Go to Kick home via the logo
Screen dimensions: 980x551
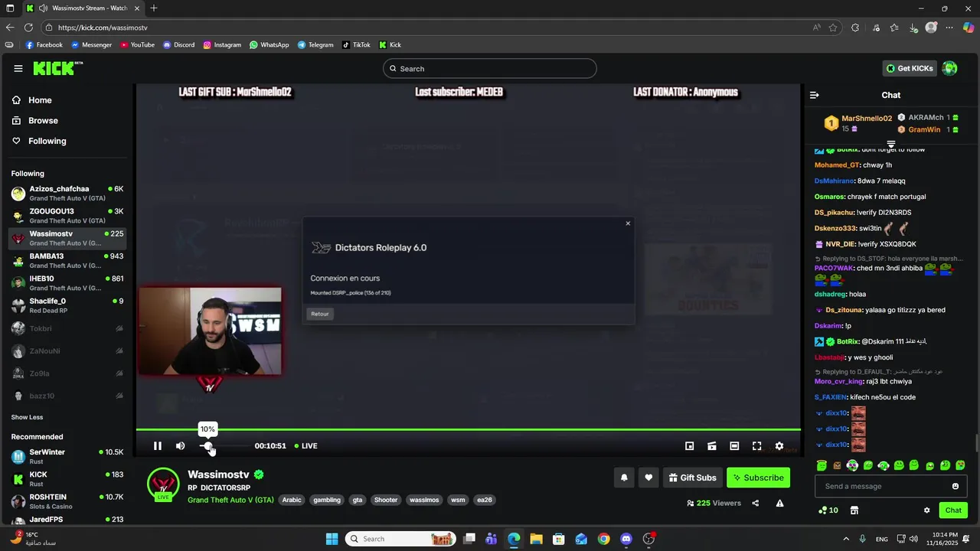57,68
